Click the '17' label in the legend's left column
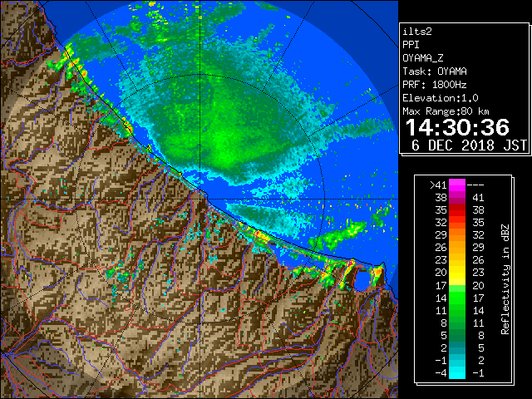The image size is (532, 399). pos(441,285)
